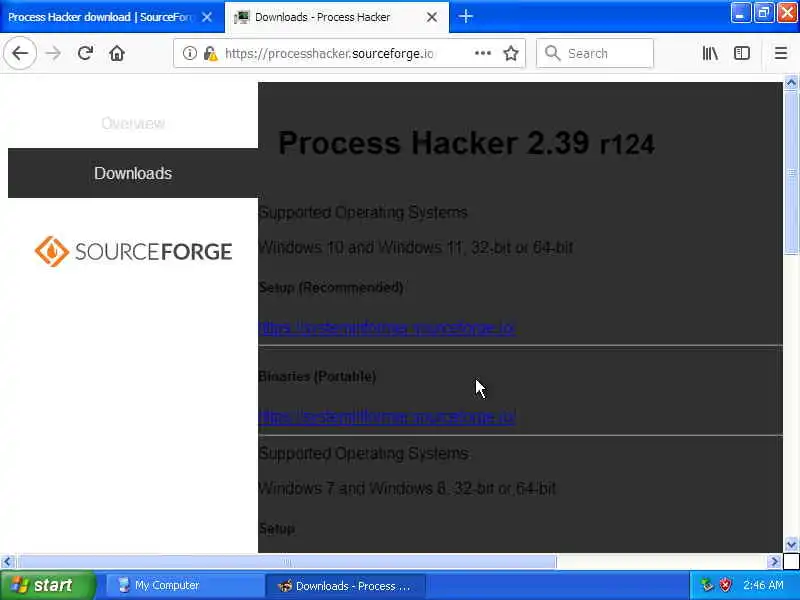Open the Overview sidebar menu item
The image size is (800, 600).
(x=133, y=123)
